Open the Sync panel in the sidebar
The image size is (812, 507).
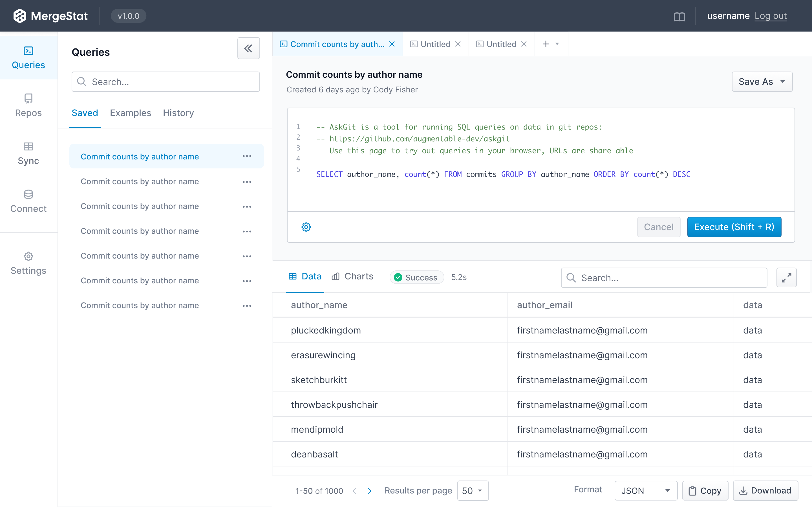[x=28, y=153]
